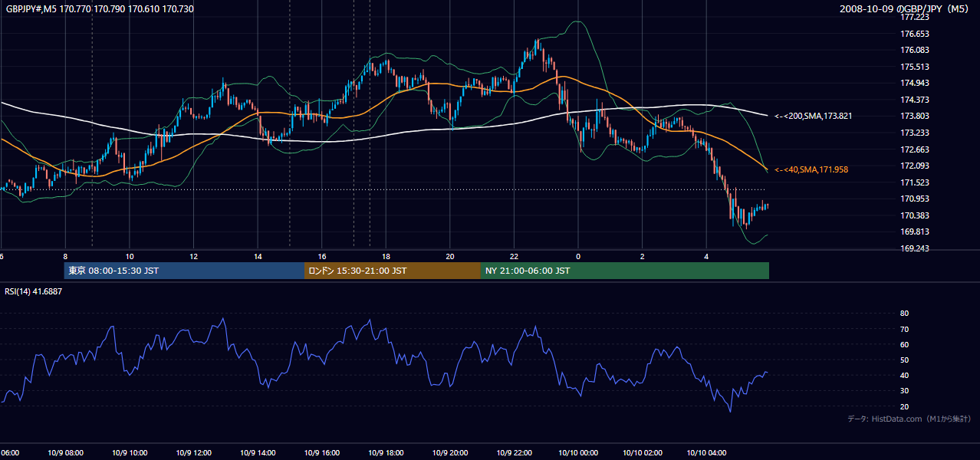Click price level 171.523 on axis

tap(916, 182)
